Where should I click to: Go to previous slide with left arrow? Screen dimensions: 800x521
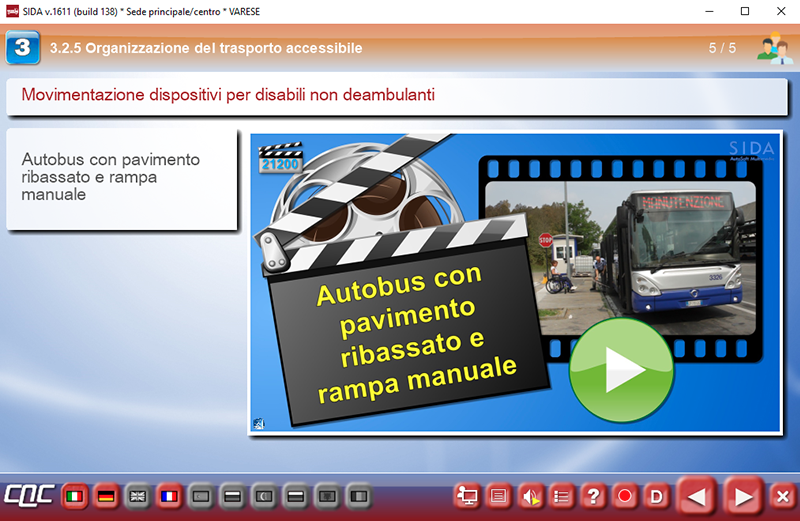pos(698,496)
